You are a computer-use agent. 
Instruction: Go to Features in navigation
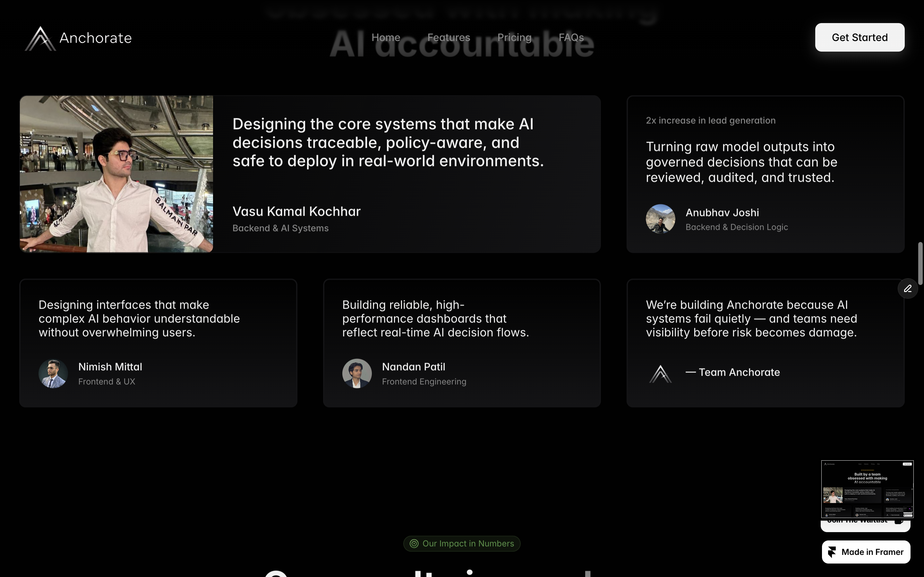(x=449, y=38)
